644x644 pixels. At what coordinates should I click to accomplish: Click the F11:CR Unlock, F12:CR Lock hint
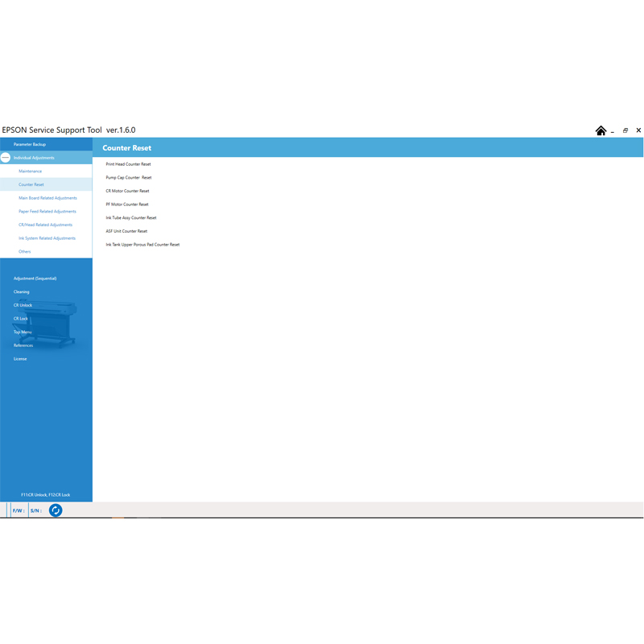(x=46, y=495)
